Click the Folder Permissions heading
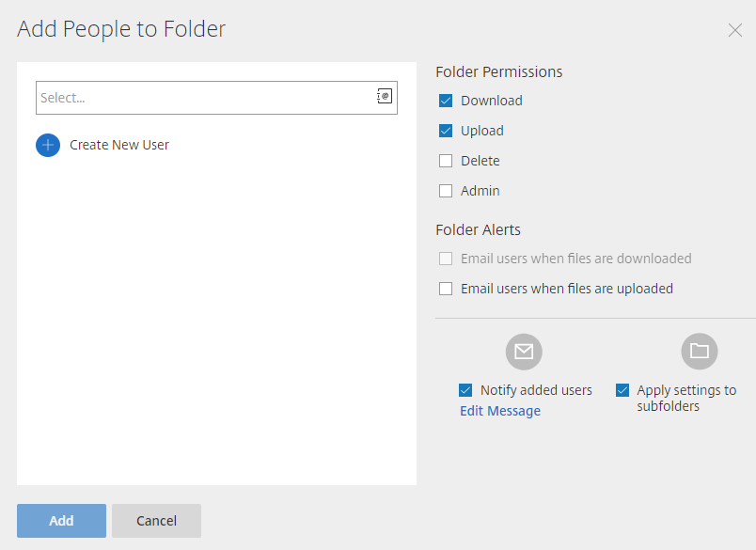This screenshot has width=756, height=550. pyautogui.click(x=499, y=71)
